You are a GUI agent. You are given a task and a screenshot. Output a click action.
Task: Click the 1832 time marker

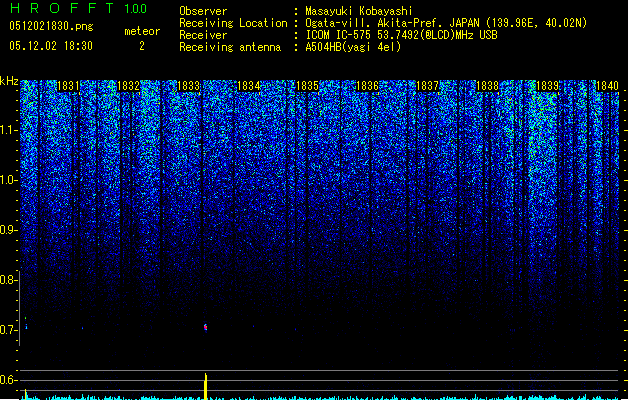click(x=128, y=86)
